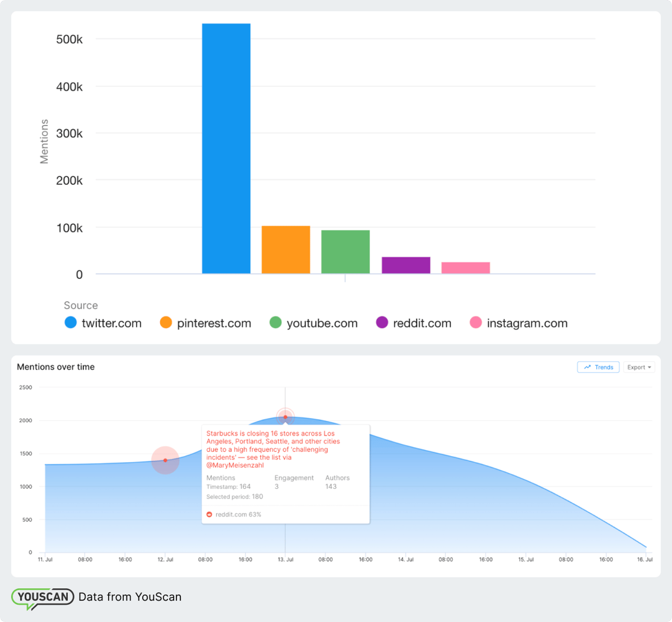Click the large red marker at 12 Jul

tap(165, 460)
